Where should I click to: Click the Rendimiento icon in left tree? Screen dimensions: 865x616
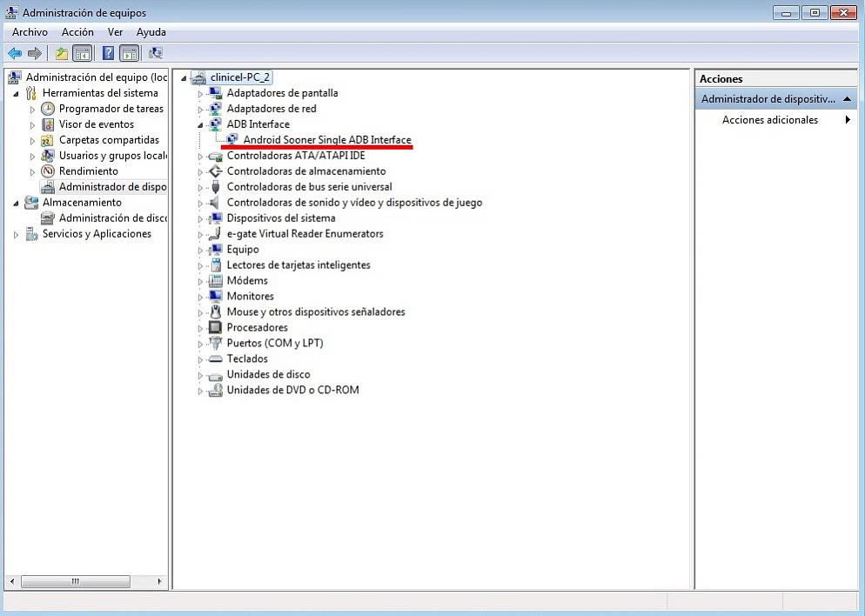[48, 171]
